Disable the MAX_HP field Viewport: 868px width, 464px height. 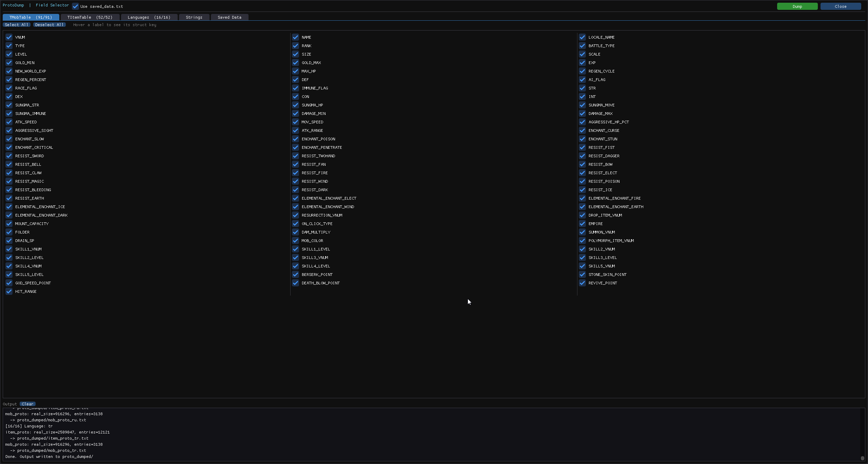pyautogui.click(x=296, y=71)
